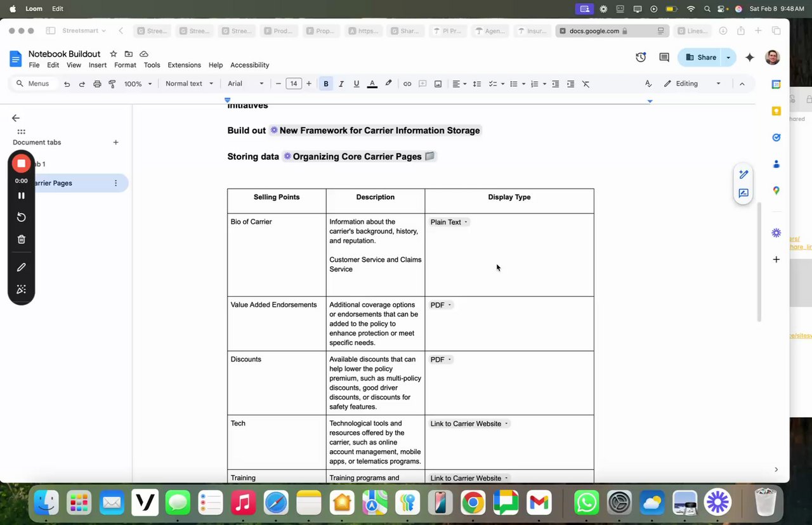The image size is (812, 525).
Task: Open Loom drawing pen tool
Action: click(21, 268)
